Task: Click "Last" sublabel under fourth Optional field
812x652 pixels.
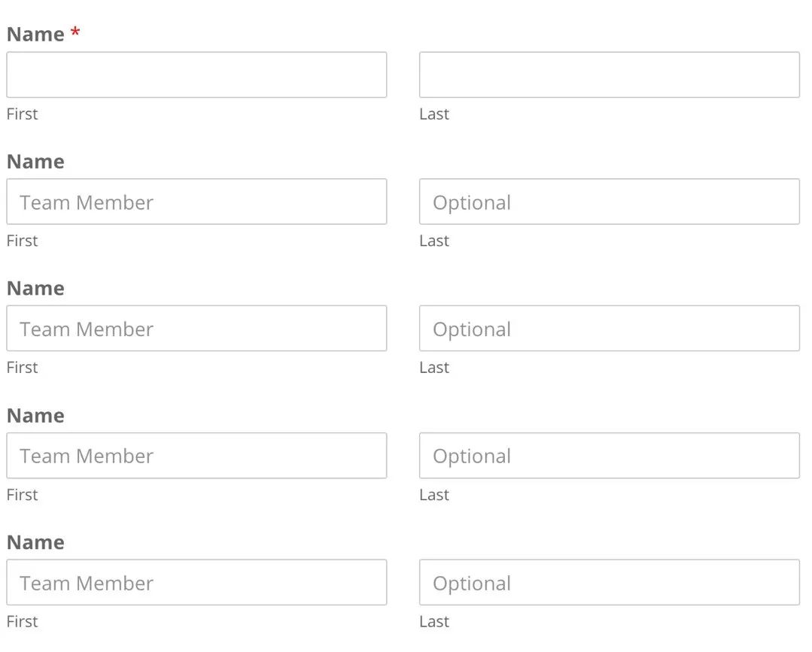Action: (434, 622)
